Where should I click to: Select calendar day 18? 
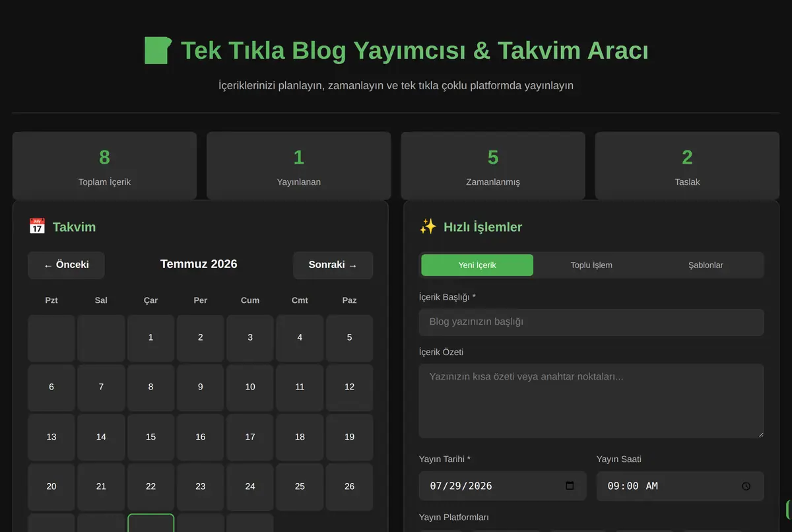[300, 437]
